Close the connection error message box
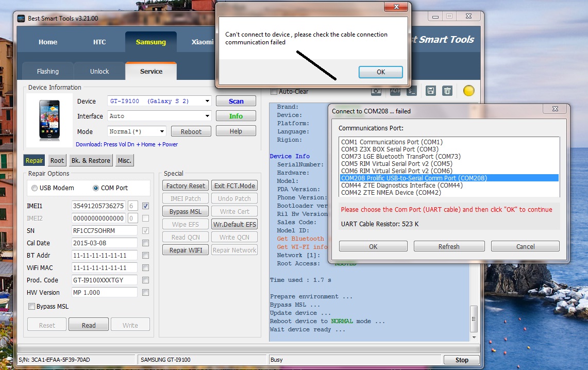Viewport: 588px width, 370px height. 396,7
